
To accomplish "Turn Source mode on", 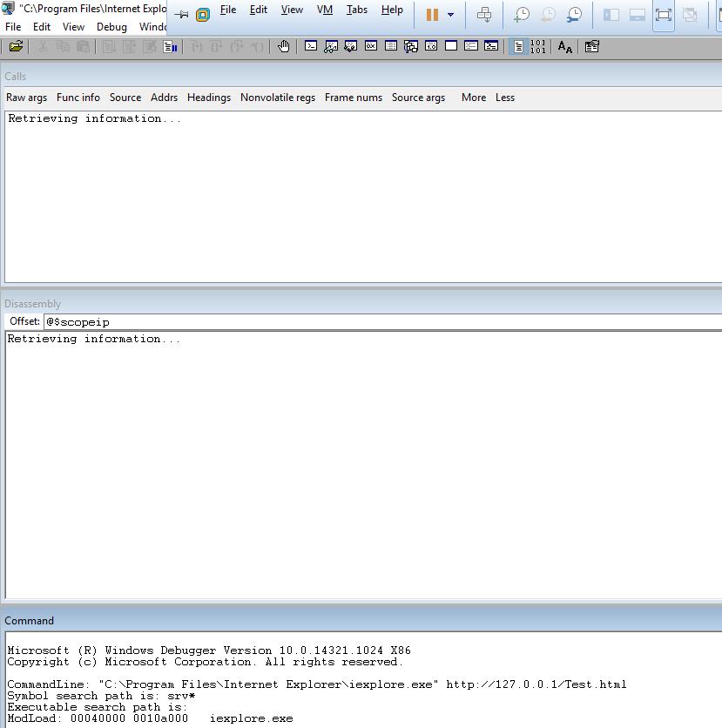I will (x=518, y=46).
